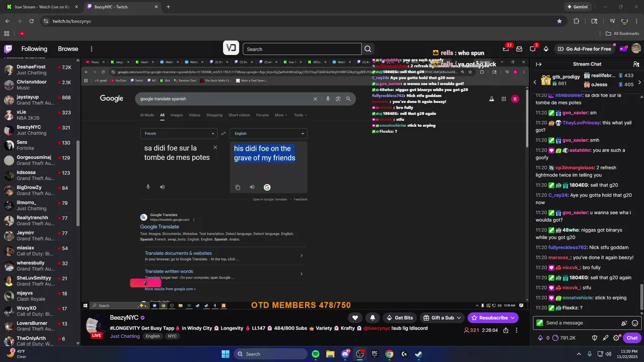Open All Bookmarks folder
Image resolution: width=644 pixels, height=362 pixels.
click(x=622, y=33)
